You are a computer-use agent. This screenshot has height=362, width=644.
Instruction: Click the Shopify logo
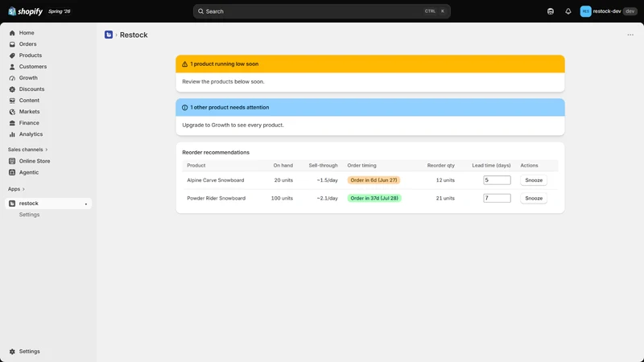tap(25, 11)
